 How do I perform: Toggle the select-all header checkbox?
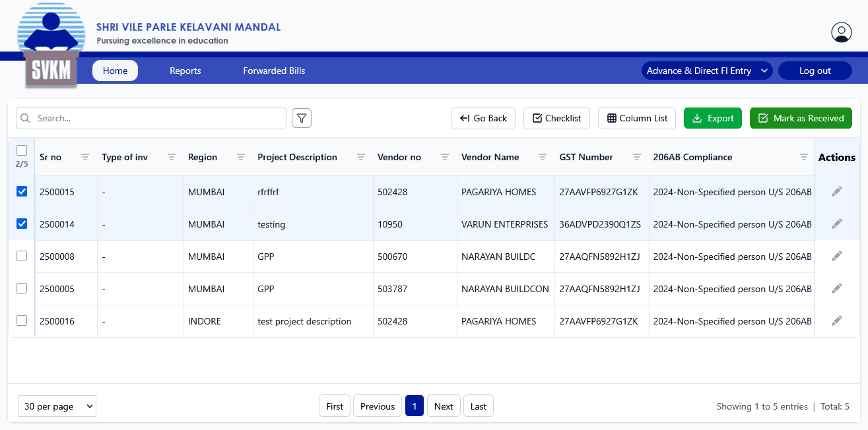click(x=22, y=150)
